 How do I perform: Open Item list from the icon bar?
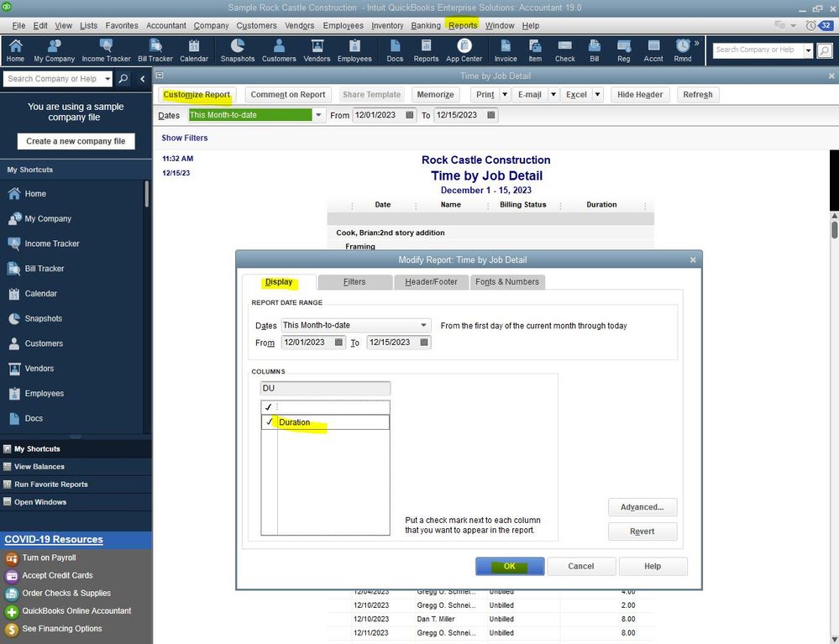[535, 51]
